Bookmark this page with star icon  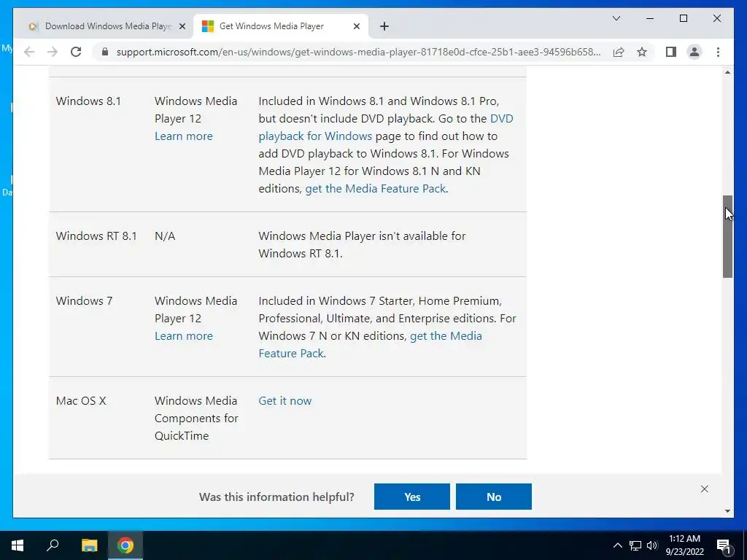click(x=642, y=52)
